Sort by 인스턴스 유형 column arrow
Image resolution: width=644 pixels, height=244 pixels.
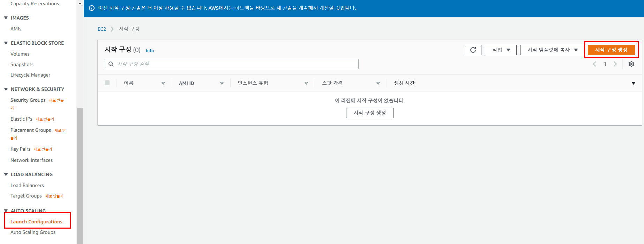click(306, 83)
